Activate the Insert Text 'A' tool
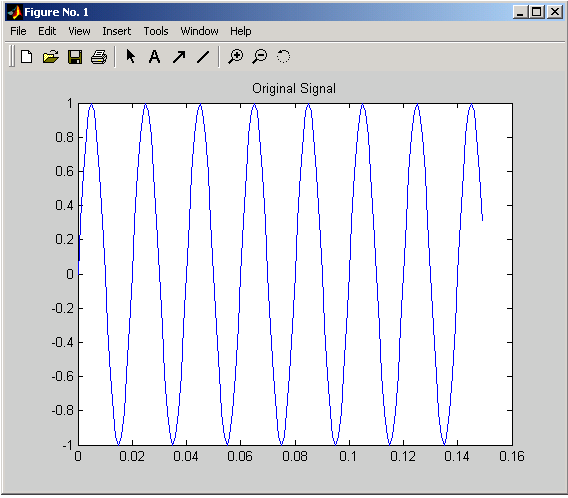The height and width of the screenshot is (498, 568). tap(155, 57)
